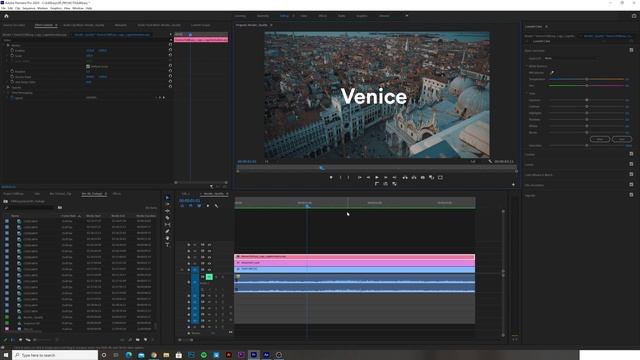The image size is (640, 360).
Task: Toggle the Basic Correction checkbox
Action: [x=631, y=50]
